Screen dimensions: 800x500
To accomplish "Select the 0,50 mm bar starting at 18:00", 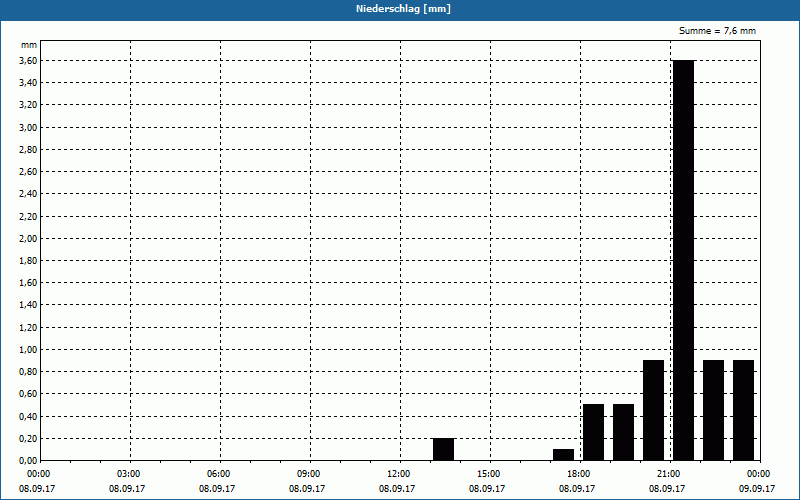I will 593,433.
